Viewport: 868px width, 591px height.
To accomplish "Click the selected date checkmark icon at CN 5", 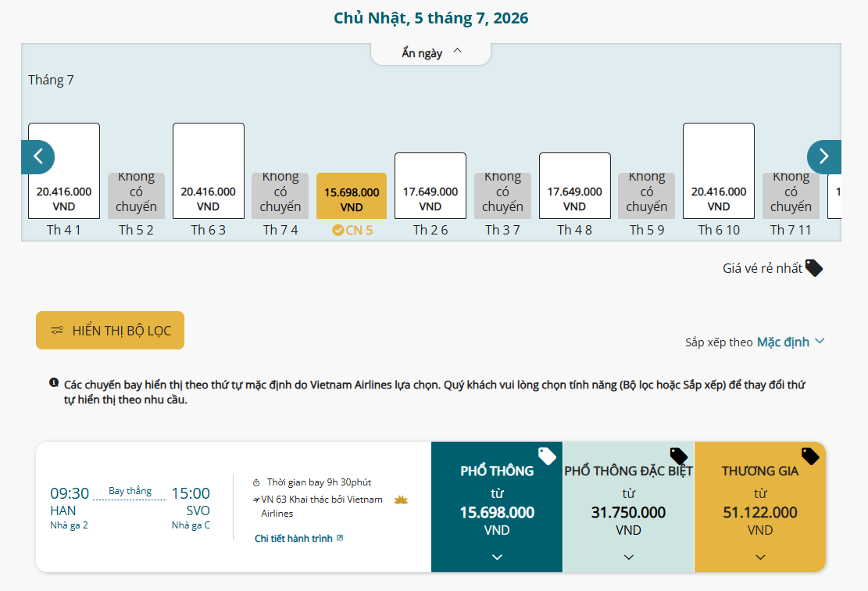I will (x=338, y=231).
